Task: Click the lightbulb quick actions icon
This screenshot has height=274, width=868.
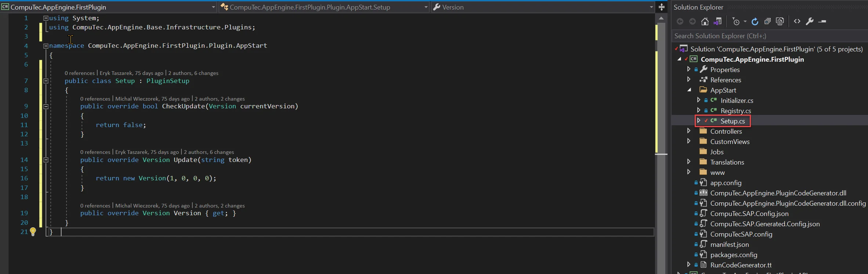Action: (x=33, y=232)
